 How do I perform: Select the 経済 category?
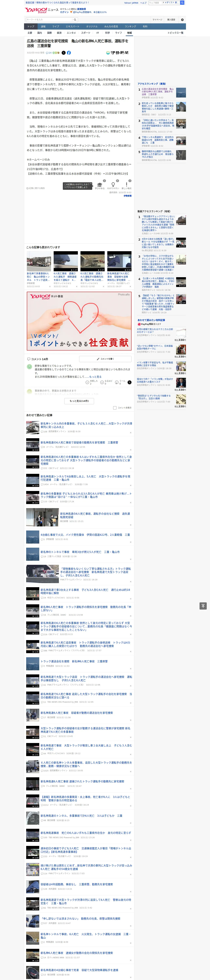click(x=59, y=33)
